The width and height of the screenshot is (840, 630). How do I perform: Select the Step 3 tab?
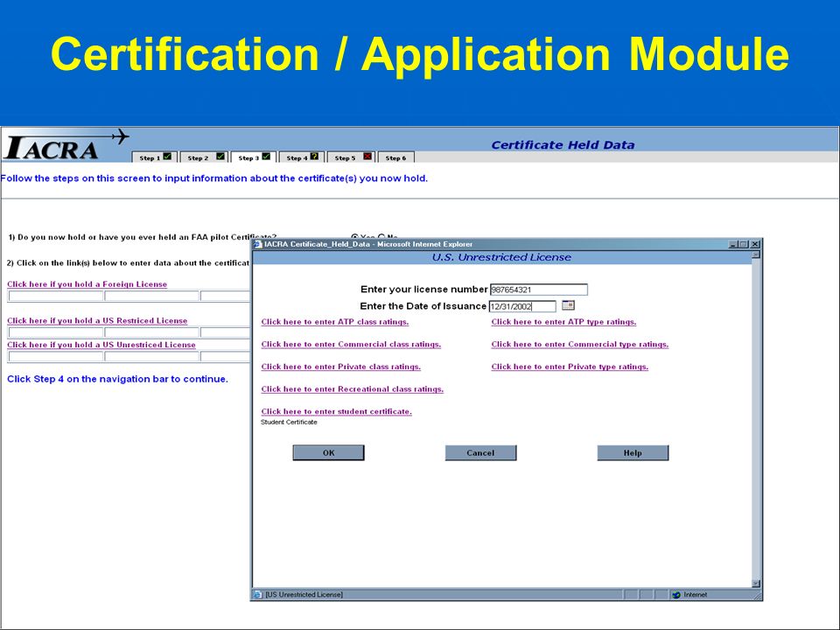click(254, 157)
